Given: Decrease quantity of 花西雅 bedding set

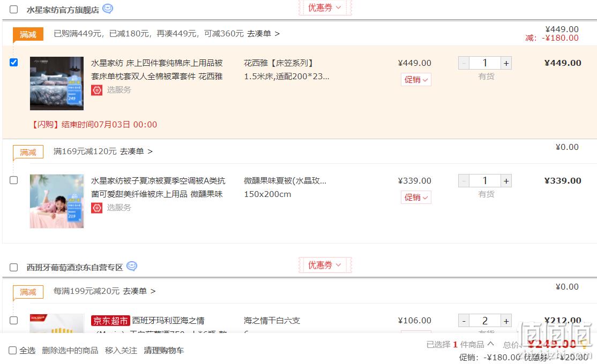Looking at the screenshot, I should point(464,63).
